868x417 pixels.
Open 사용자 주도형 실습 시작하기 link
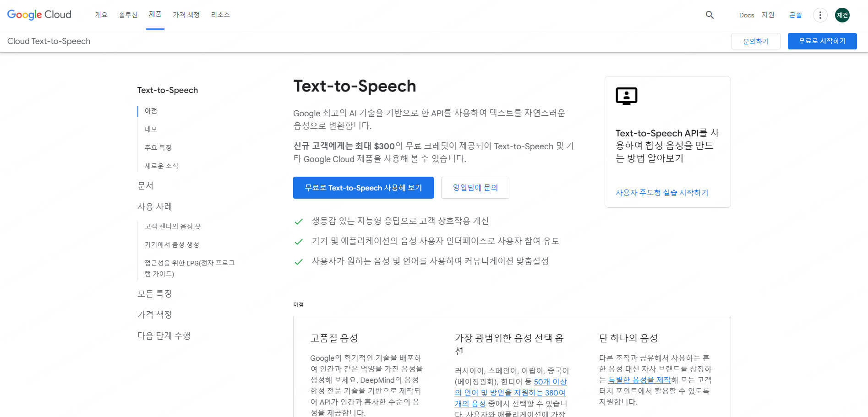click(662, 193)
